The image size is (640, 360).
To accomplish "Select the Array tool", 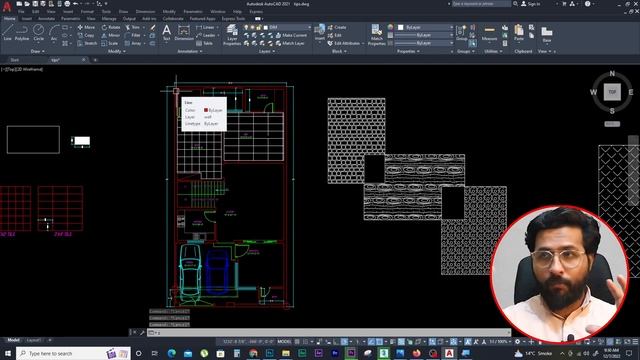I will pyautogui.click(x=133, y=43).
